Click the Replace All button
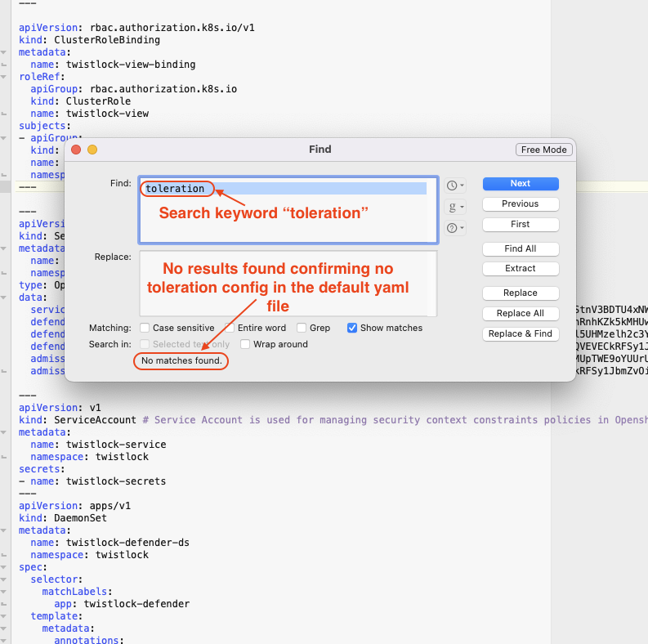Viewport: 648px width, 644px height. coord(521,313)
